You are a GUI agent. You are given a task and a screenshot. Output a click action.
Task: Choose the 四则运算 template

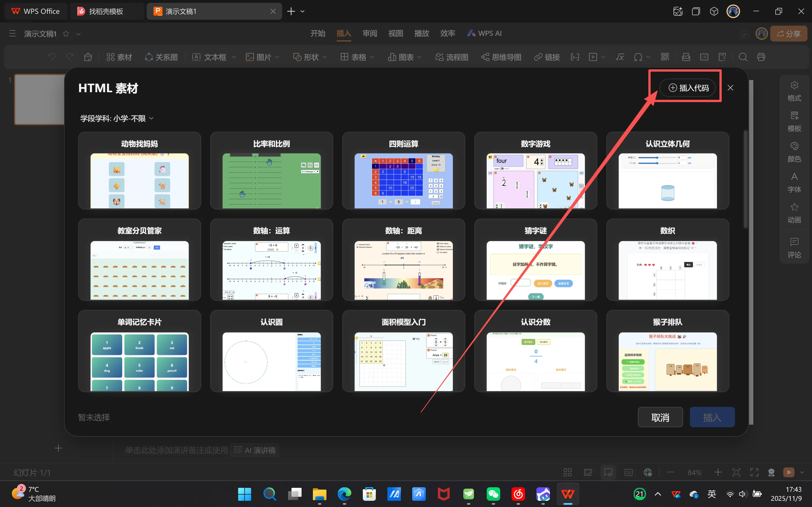click(403, 171)
